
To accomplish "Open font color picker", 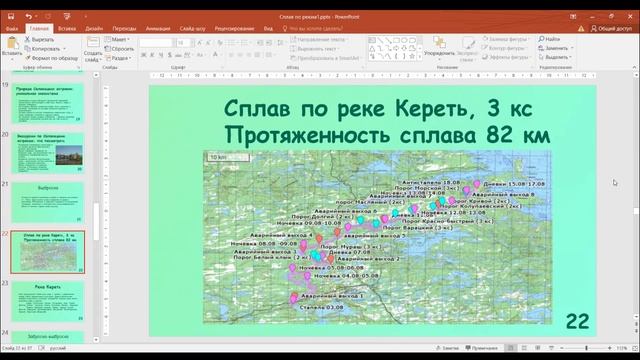I will (216, 55).
